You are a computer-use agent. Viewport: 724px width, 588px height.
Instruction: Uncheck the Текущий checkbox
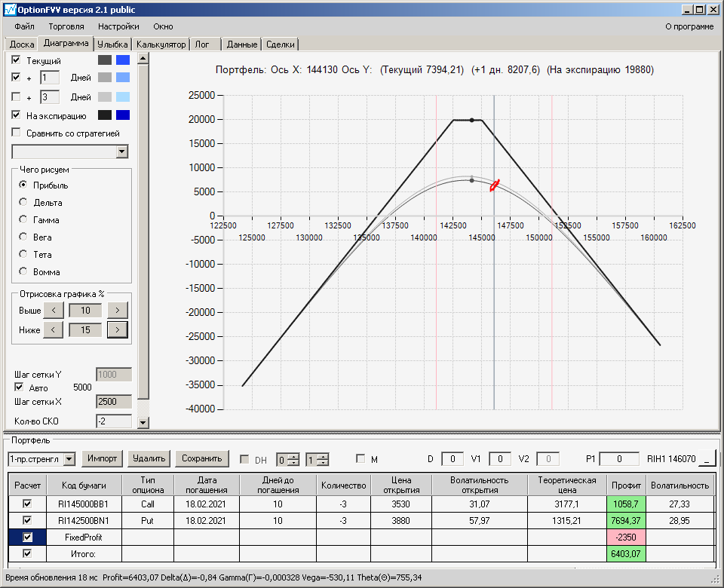pyautogui.click(x=17, y=60)
